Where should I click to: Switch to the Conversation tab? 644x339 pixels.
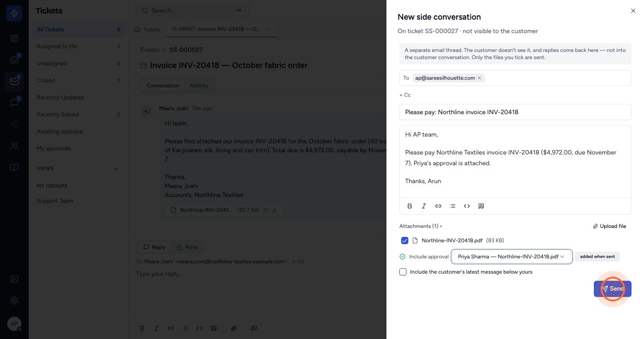(163, 86)
